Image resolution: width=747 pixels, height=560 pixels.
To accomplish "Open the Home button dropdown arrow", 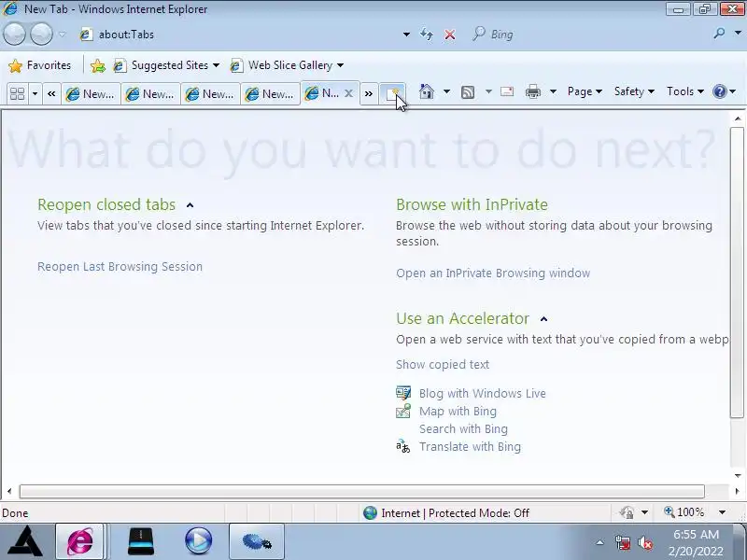I will click(x=446, y=91).
